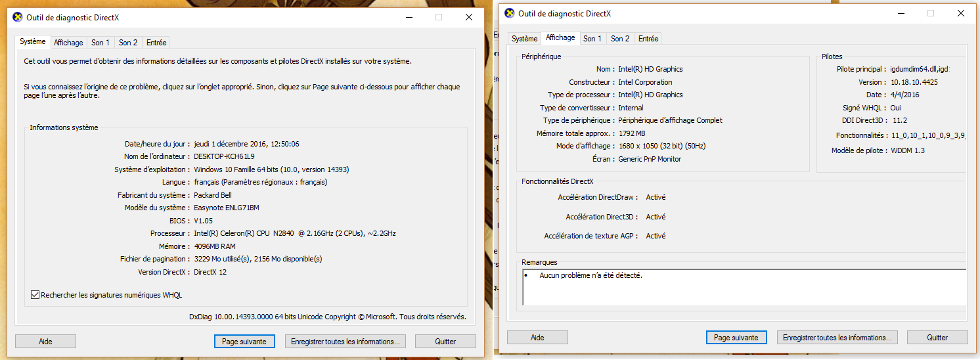Close the right DirectX diagnostic window
This screenshot has width=980, height=360.
(961, 13)
